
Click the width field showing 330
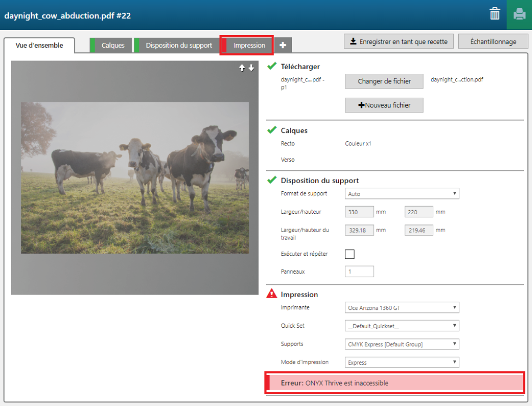[x=359, y=212]
